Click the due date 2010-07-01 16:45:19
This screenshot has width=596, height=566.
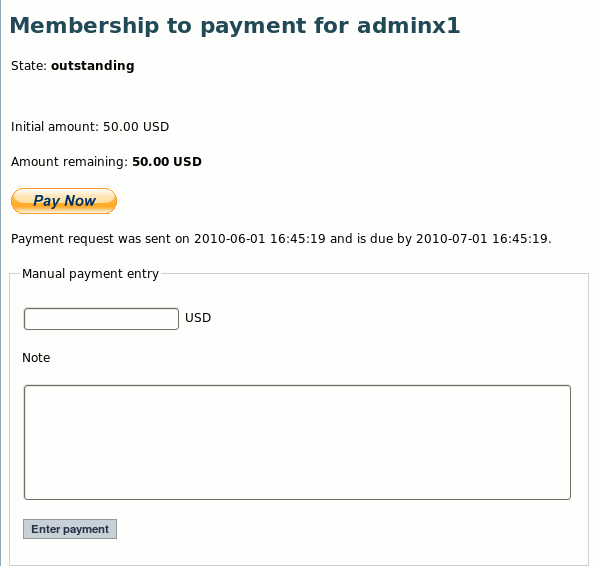coord(482,239)
